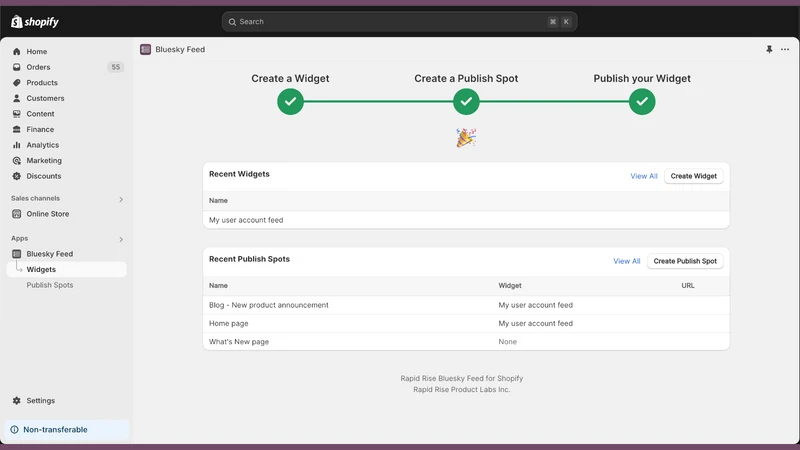Click the Online Store icon
This screenshot has height=450, width=800.
pyautogui.click(x=17, y=214)
